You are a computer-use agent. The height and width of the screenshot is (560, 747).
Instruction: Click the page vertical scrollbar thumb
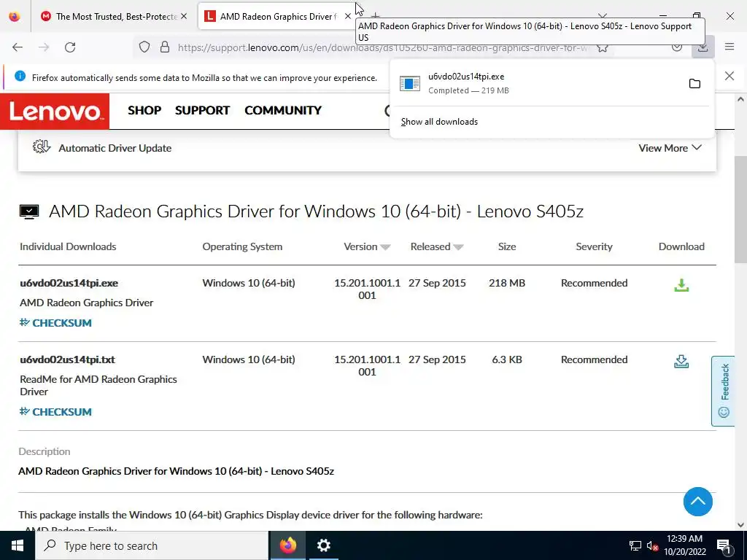(x=741, y=209)
